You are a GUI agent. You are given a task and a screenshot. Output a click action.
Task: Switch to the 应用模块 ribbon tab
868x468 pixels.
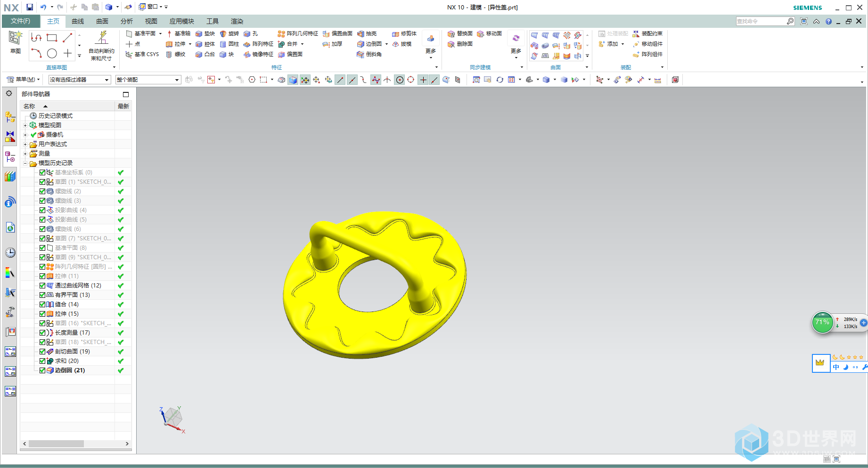182,21
